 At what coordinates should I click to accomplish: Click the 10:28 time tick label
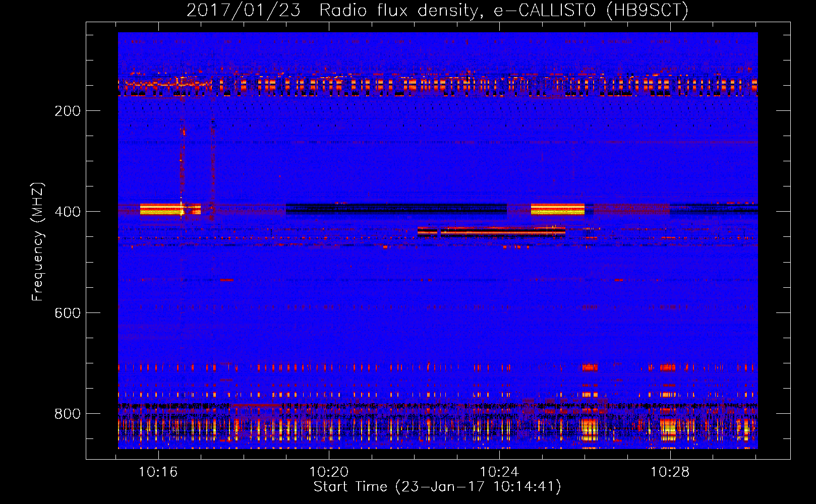pos(670,472)
